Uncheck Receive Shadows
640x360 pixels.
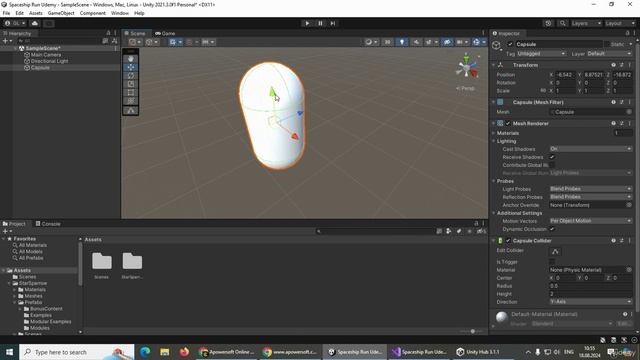(552, 157)
